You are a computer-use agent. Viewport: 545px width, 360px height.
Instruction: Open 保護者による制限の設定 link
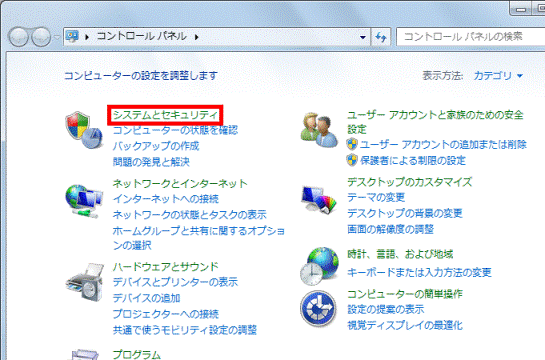tap(413, 160)
